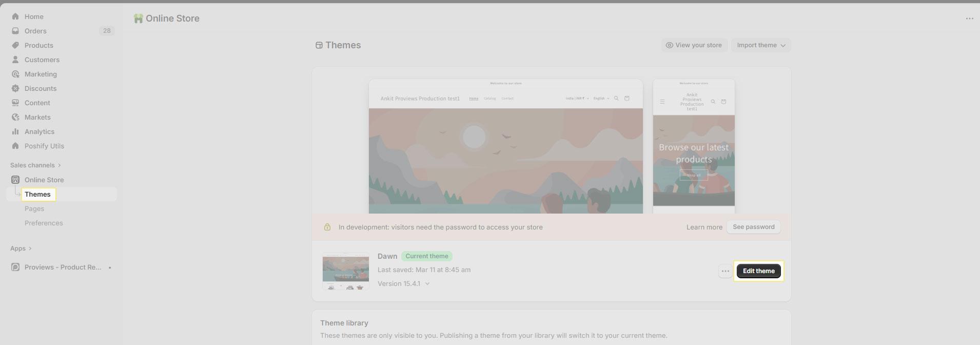Click the Dawn theme thumbnail
The height and width of the screenshot is (345, 980).
[345, 271]
